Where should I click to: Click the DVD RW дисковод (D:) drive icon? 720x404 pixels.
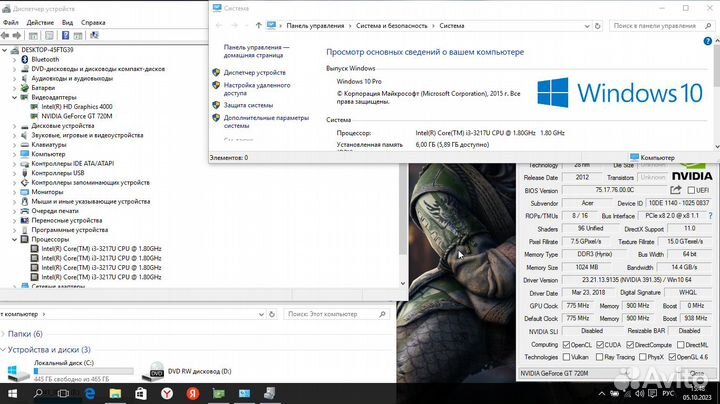tap(153, 372)
